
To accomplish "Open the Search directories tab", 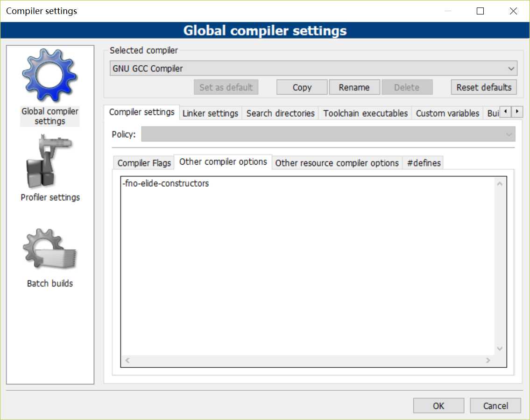I will click(x=280, y=113).
